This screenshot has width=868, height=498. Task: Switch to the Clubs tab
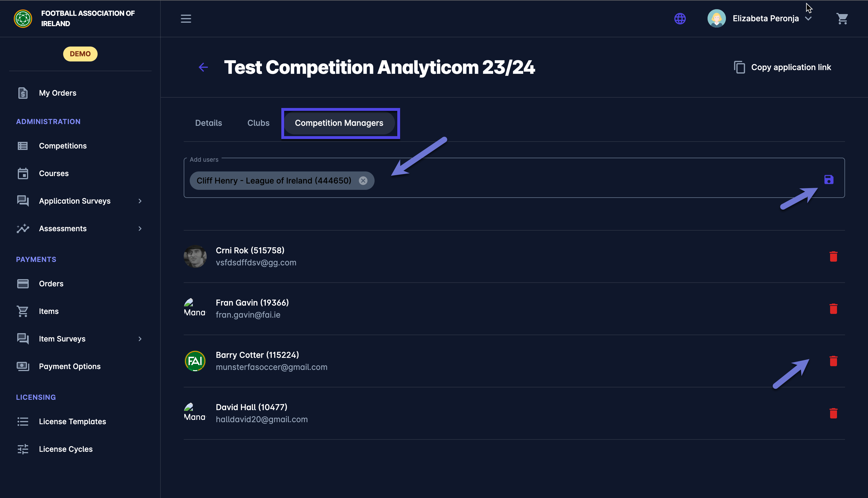click(258, 123)
